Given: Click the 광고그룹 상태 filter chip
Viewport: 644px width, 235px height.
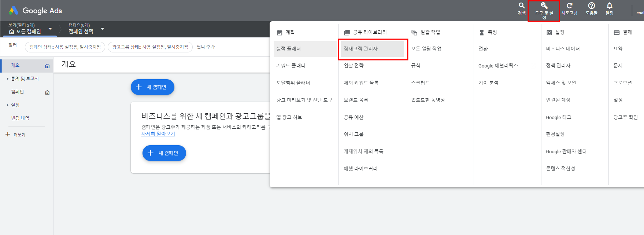Looking at the screenshot, I should coord(150,47).
